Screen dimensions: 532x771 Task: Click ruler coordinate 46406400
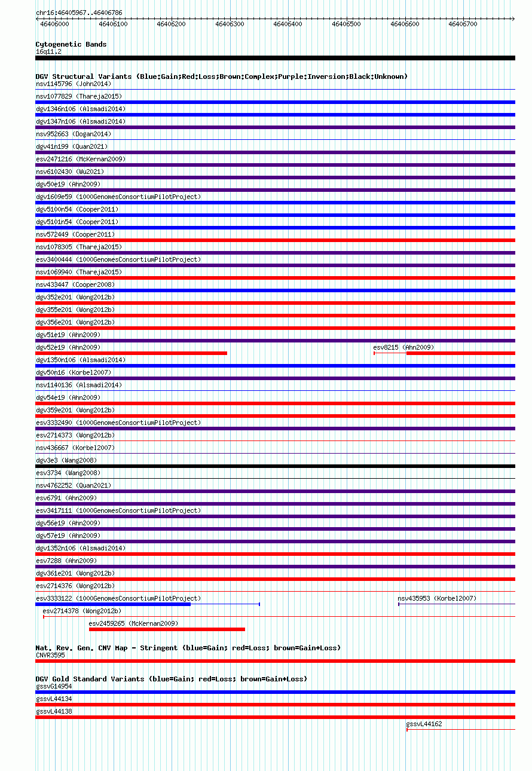coord(288,24)
